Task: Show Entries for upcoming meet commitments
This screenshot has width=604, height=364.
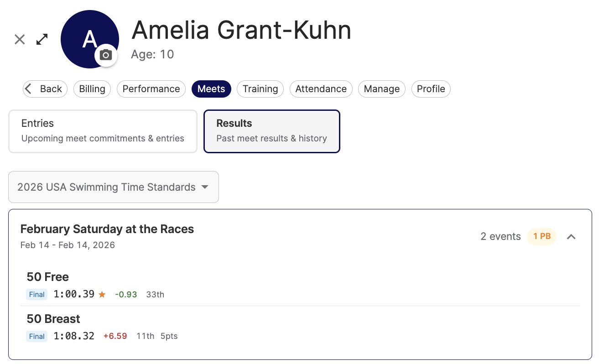Action: point(103,131)
